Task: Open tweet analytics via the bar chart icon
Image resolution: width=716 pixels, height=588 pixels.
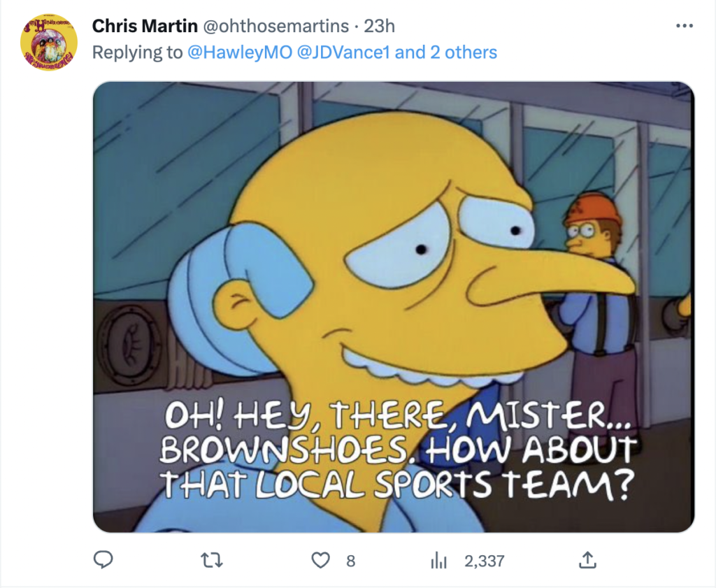Action: [x=437, y=559]
